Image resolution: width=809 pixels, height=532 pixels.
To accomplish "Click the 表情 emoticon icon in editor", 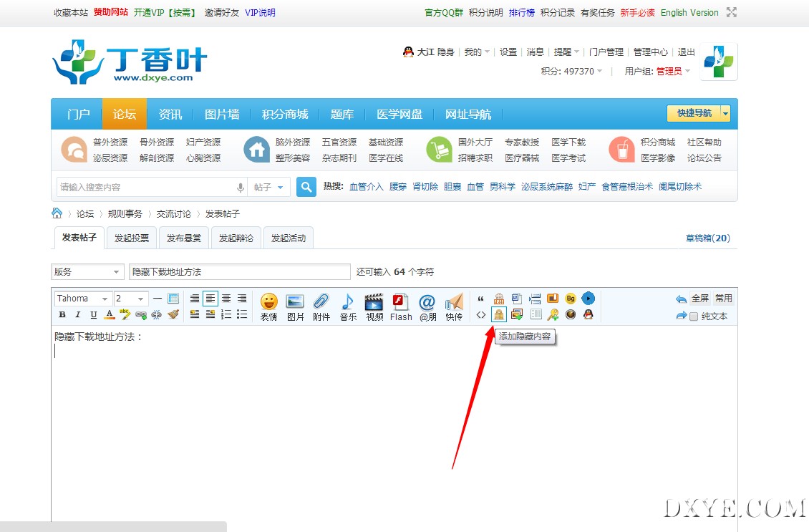I will point(268,306).
